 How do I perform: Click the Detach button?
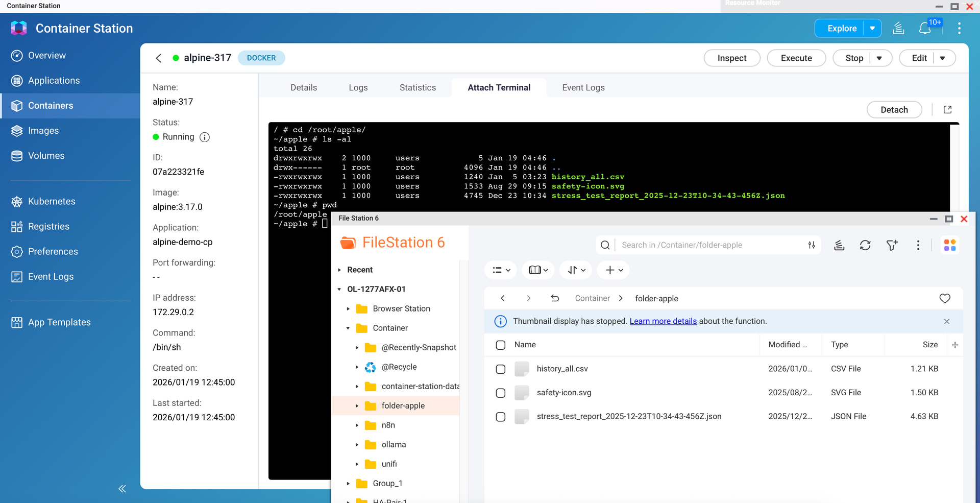point(894,110)
